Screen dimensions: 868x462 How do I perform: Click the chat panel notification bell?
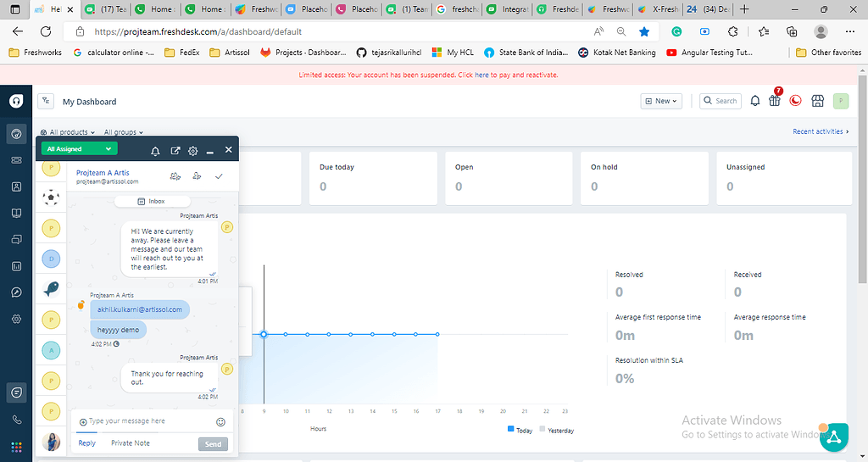[x=156, y=151]
